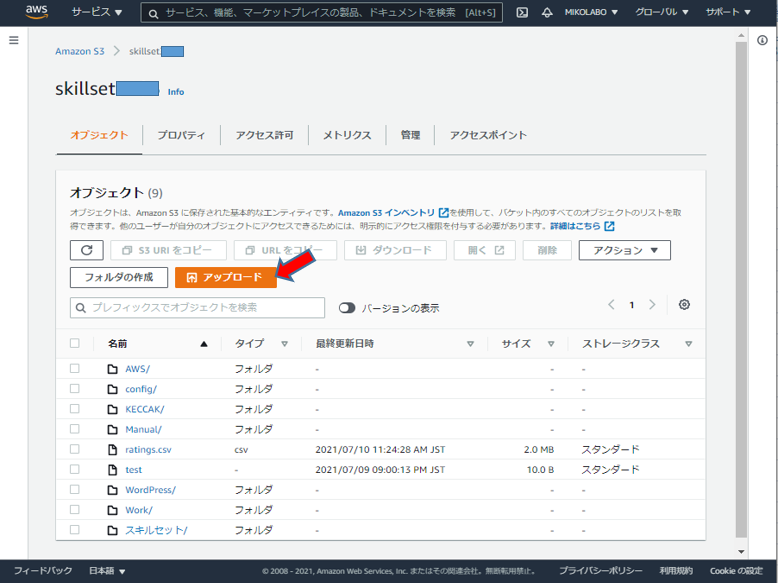
Task: Open the AWS home logo
Action: pyautogui.click(x=37, y=11)
